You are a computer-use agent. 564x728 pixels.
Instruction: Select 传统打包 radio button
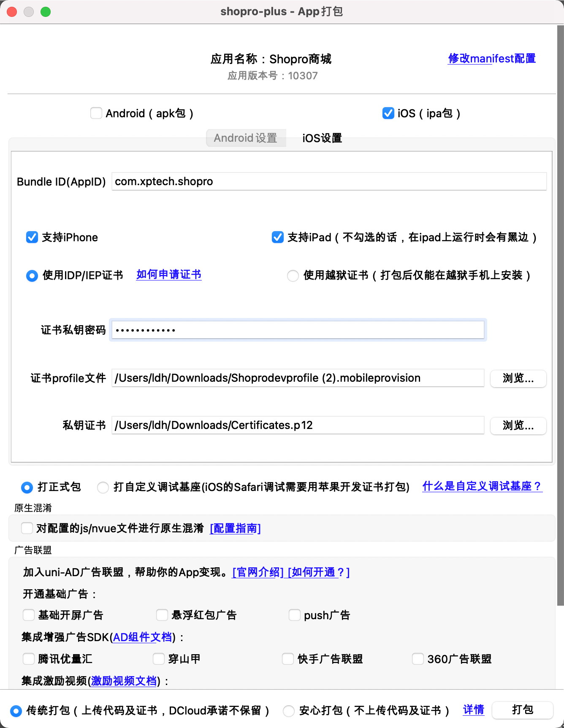point(16,711)
